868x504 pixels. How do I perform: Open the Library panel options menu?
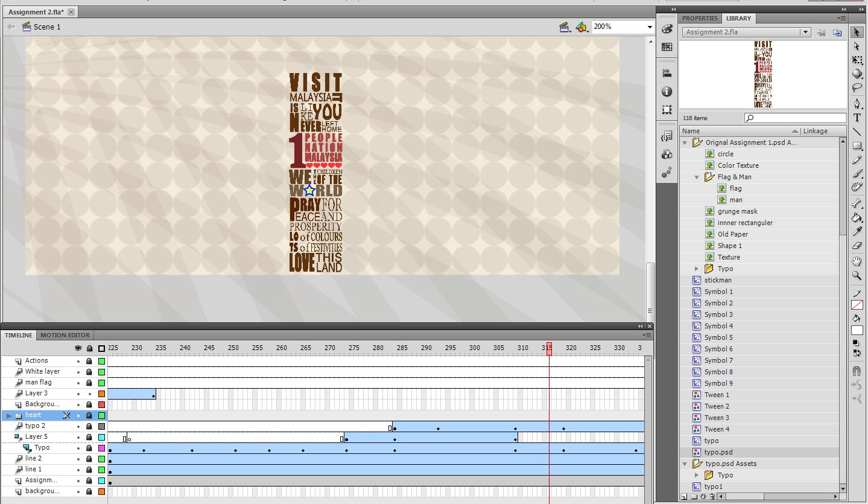pos(841,18)
